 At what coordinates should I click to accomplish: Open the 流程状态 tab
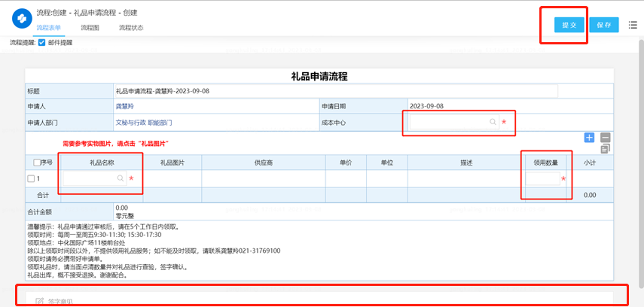coord(131,28)
